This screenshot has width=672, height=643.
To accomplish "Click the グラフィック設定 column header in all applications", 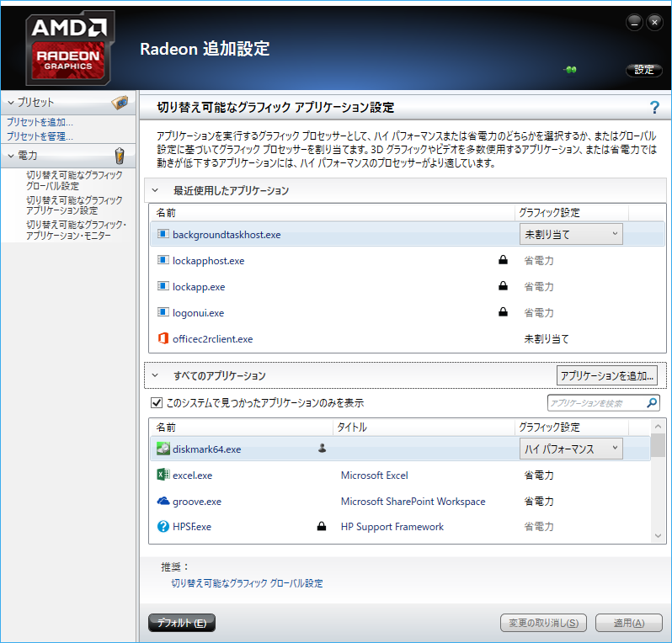I will tap(571, 427).
